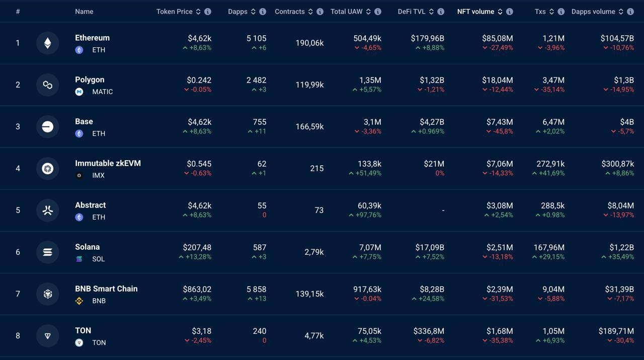This screenshot has width=644, height=360.
Task: Open the Ethereum chain name link
Action: click(x=92, y=38)
